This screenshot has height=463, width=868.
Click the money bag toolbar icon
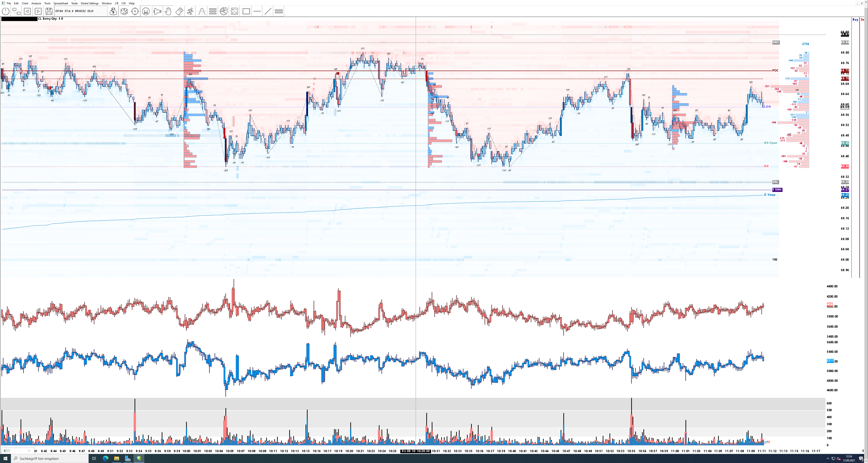click(x=113, y=12)
